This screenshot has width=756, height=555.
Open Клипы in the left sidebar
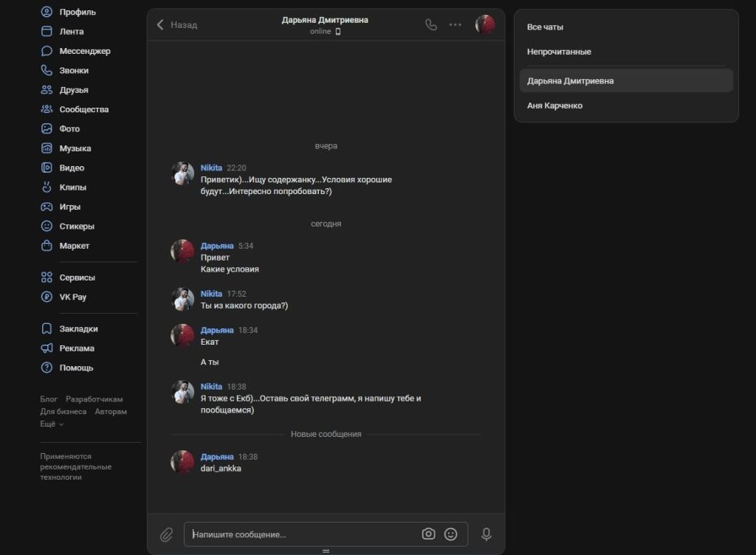click(72, 187)
